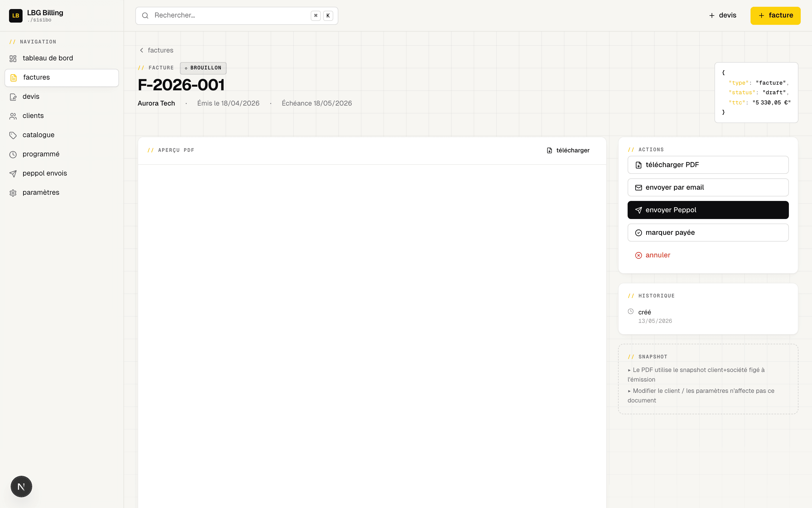Click the download icon in Aperçu PDF header
812x508 pixels.
(549, 150)
